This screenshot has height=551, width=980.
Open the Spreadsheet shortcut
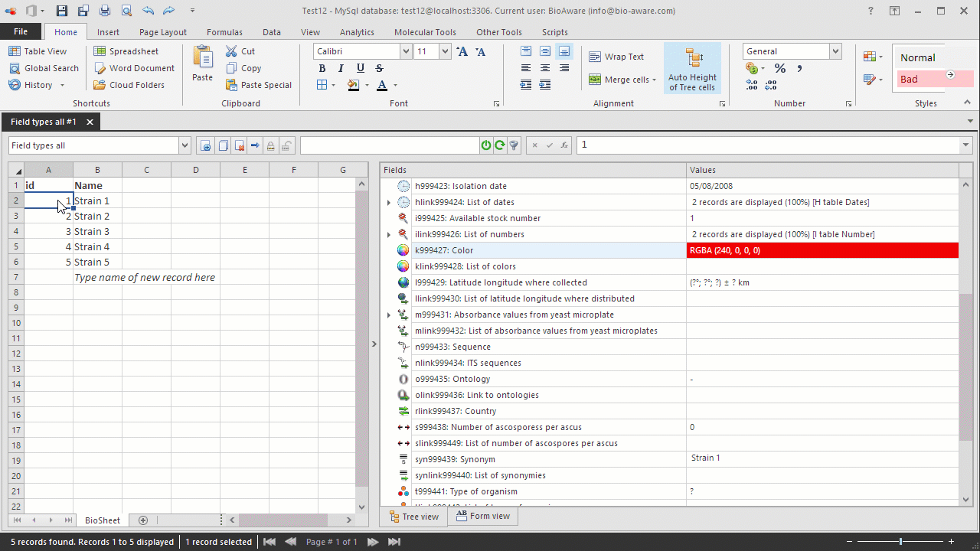[x=126, y=51]
